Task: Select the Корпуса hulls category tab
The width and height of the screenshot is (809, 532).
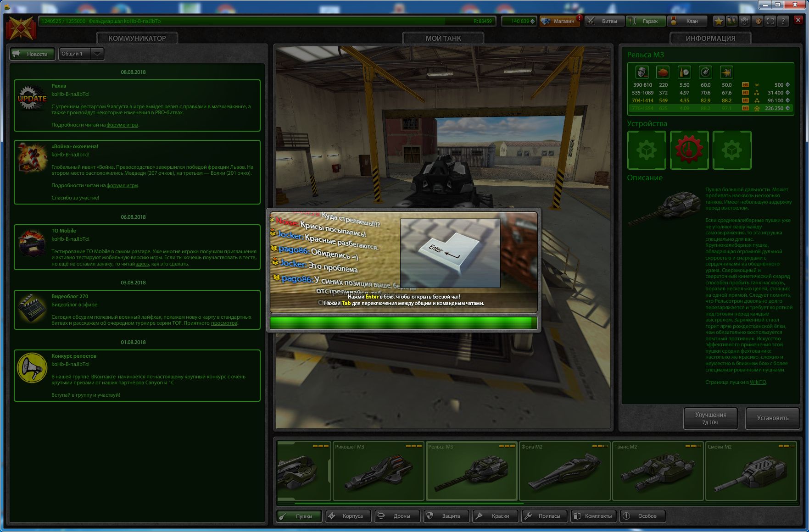Action: point(348,516)
